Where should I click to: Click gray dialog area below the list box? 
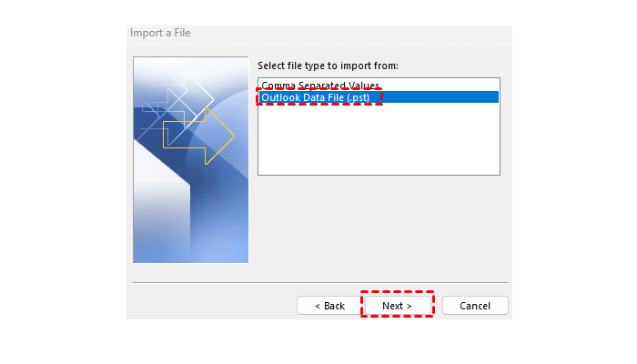pyautogui.click(x=379, y=227)
